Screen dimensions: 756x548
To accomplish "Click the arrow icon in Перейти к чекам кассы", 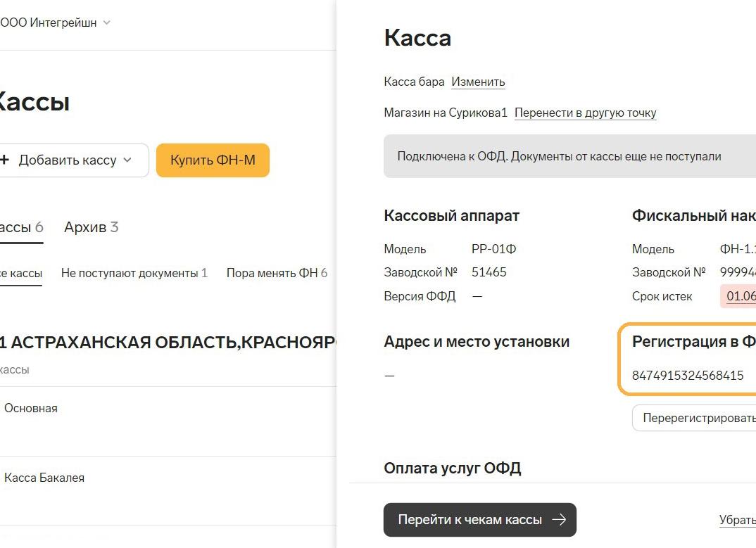I will [x=559, y=520].
